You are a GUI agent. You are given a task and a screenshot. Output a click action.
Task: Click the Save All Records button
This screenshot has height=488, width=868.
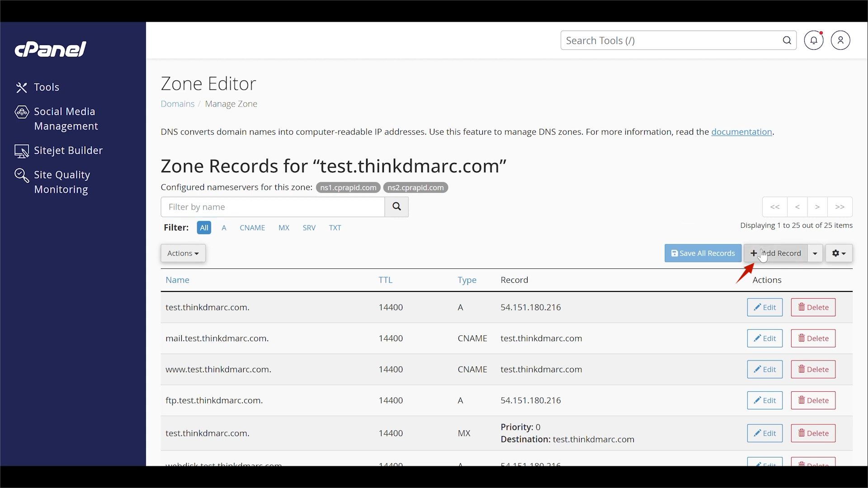703,253
